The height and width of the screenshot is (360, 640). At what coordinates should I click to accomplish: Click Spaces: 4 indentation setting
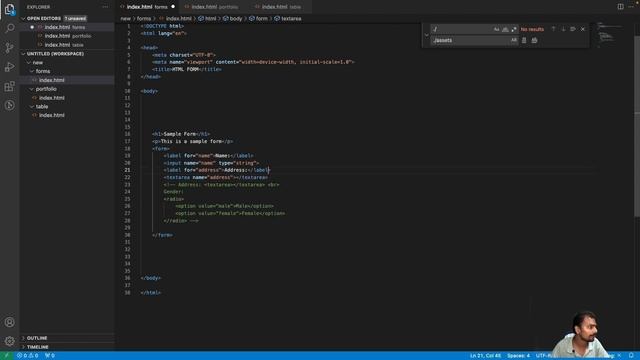point(518,356)
